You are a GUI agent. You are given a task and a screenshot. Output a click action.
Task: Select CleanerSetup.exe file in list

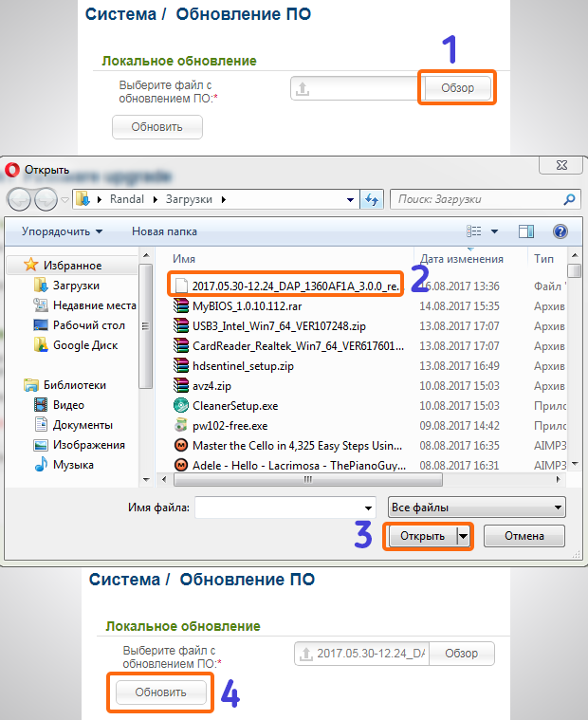click(236, 405)
